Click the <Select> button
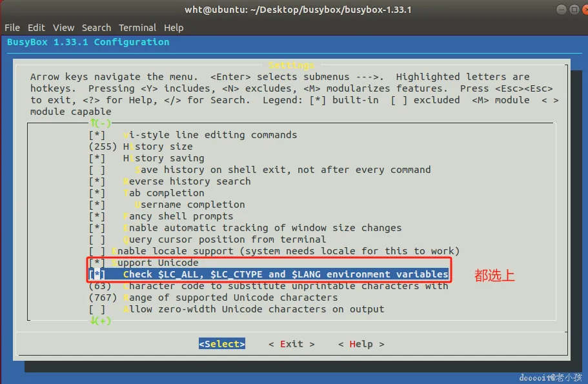Image resolution: width=588 pixels, height=384 pixels. (x=222, y=344)
